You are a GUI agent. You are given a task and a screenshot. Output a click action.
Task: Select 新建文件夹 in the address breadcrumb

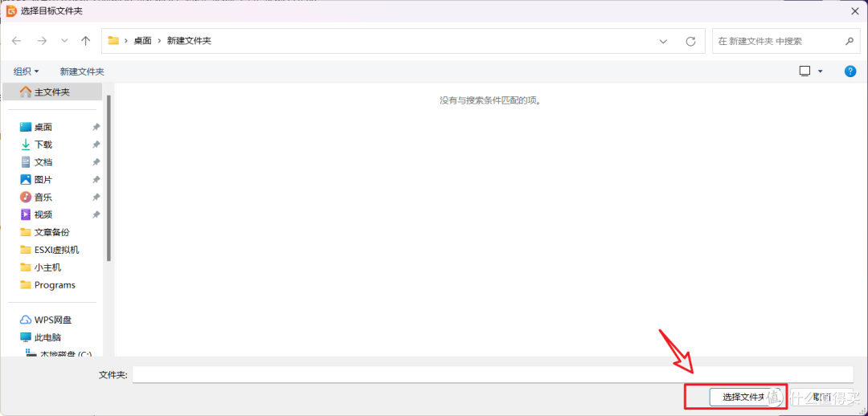(189, 41)
